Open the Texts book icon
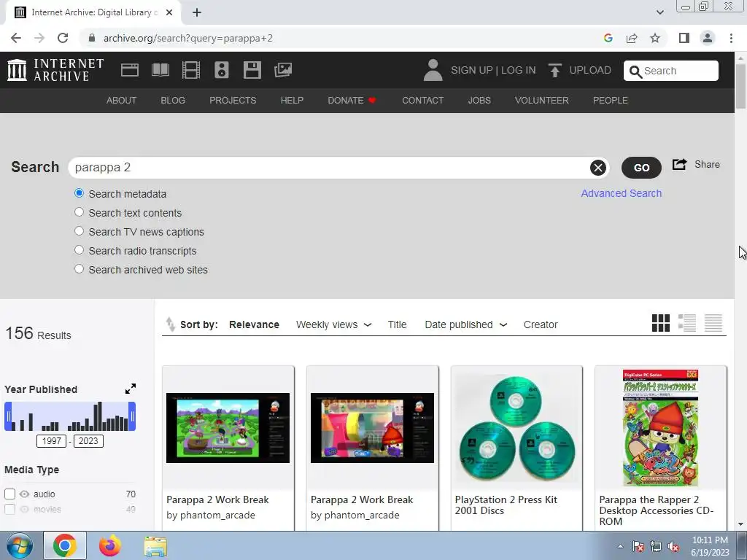Image resolution: width=747 pixels, height=560 pixels. (x=160, y=70)
